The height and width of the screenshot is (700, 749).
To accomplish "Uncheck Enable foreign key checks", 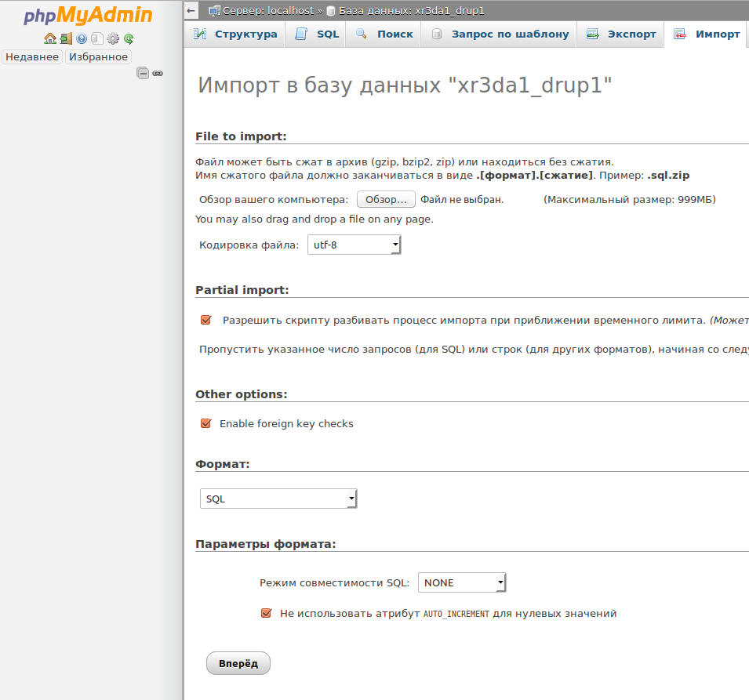I will (206, 423).
